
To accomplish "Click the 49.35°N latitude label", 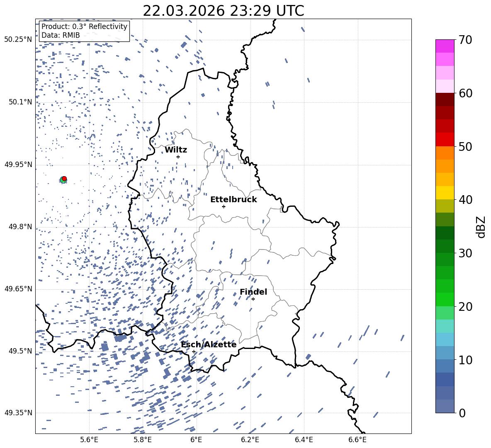I will (x=18, y=413).
